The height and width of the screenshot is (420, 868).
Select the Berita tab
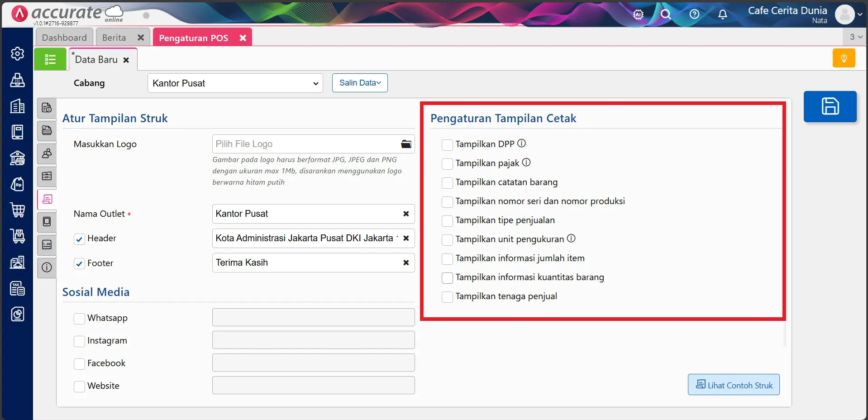click(x=113, y=37)
